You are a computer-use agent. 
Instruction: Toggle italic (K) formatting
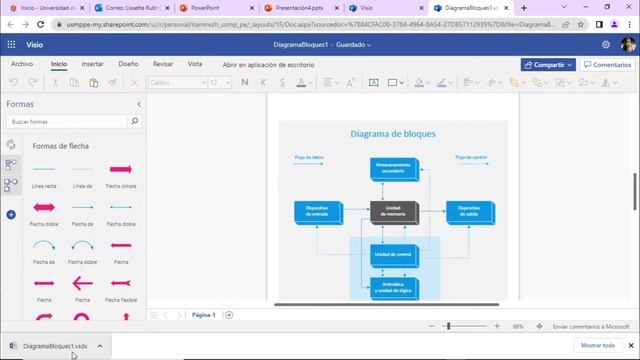[263, 82]
